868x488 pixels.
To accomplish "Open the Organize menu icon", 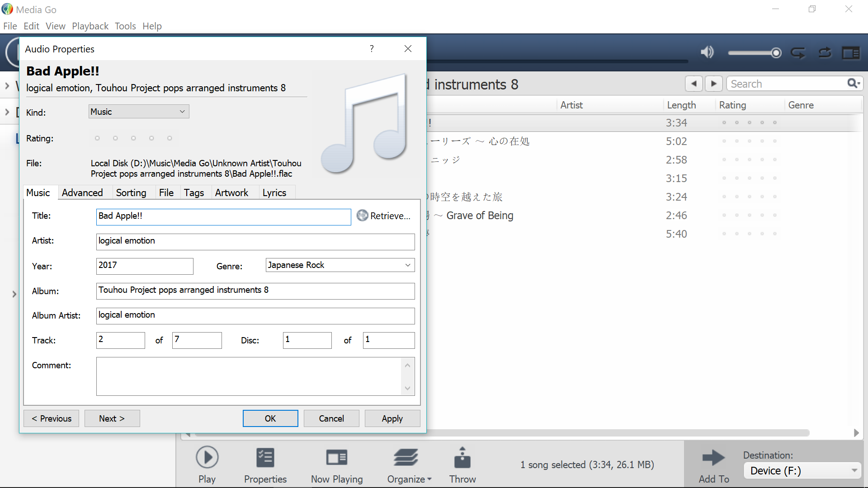I will [406, 458].
